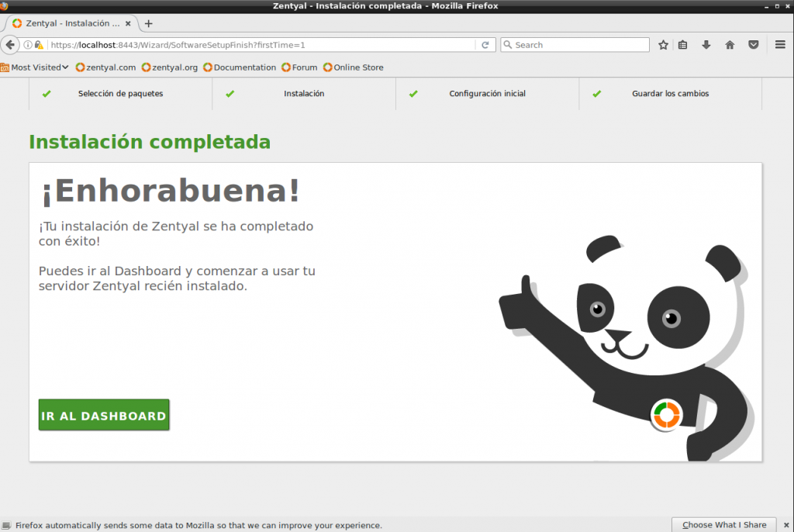Click the site info padlock icon
The height and width of the screenshot is (532, 794).
[38, 45]
